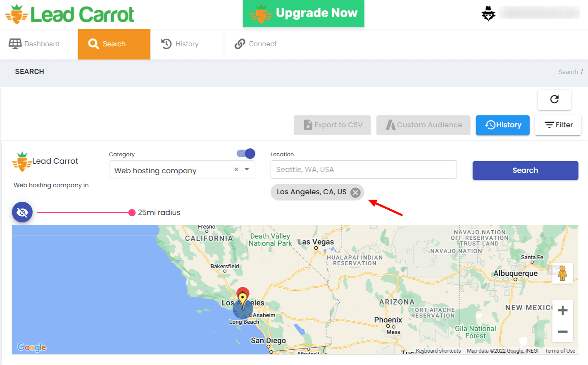Click the Santa Fe label on map
This screenshot has height=365, width=588.
[532, 257]
